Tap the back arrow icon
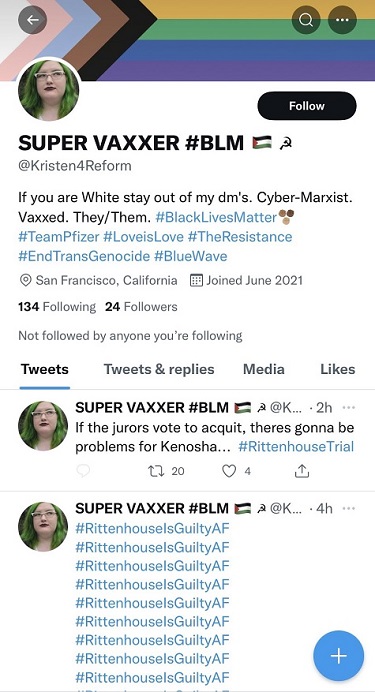This screenshot has width=375, height=692. click(x=32, y=19)
